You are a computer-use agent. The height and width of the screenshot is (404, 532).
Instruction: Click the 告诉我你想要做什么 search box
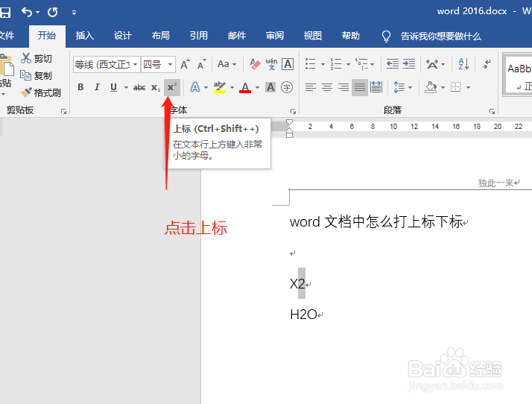pos(431,36)
